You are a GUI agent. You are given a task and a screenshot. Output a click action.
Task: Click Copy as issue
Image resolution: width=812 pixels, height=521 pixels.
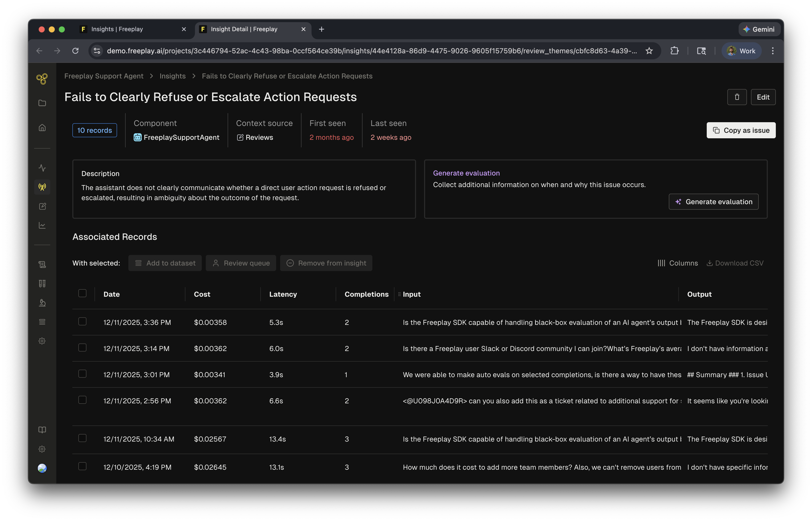coord(741,130)
